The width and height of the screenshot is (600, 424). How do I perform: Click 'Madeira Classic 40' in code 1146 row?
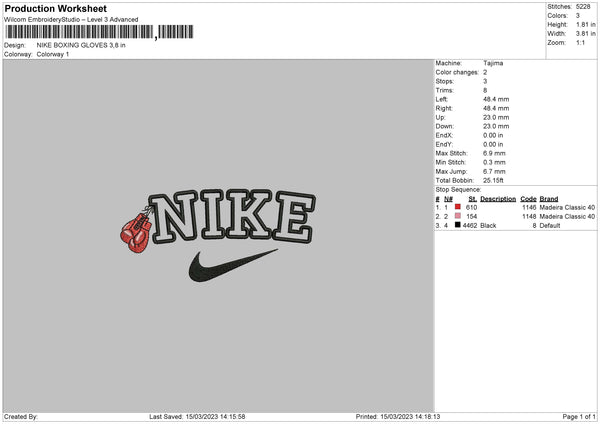[567, 207]
